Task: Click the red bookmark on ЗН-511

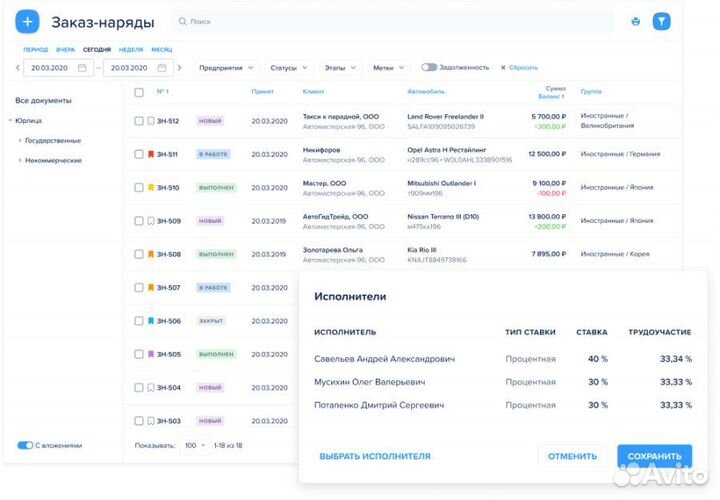Action: pos(151,154)
